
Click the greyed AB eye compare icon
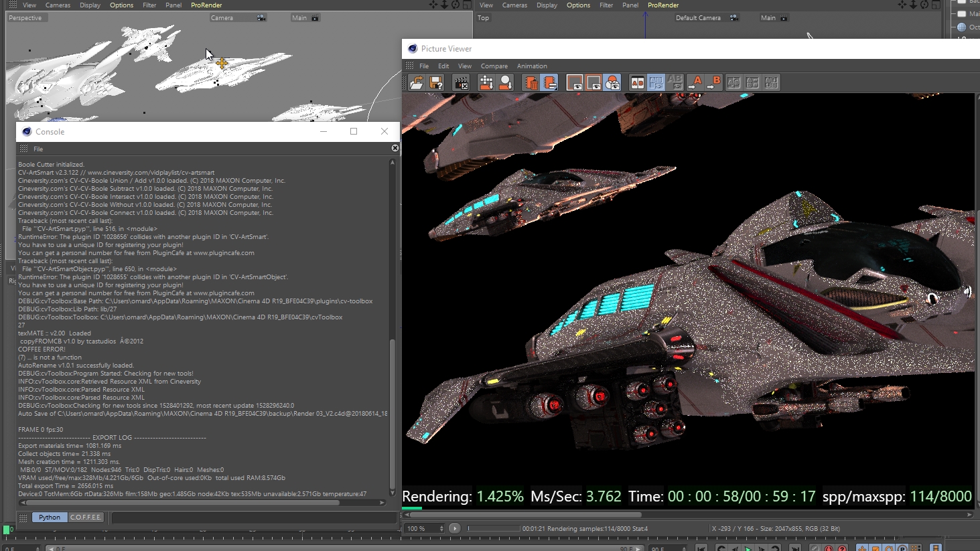click(675, 82)
